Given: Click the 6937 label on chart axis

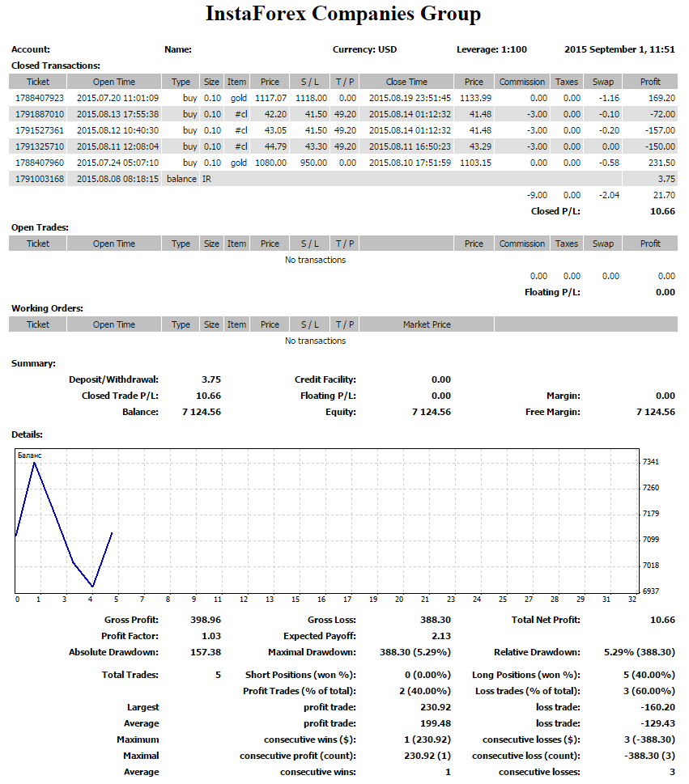Looking at the screenshot, I should point(651,591).
